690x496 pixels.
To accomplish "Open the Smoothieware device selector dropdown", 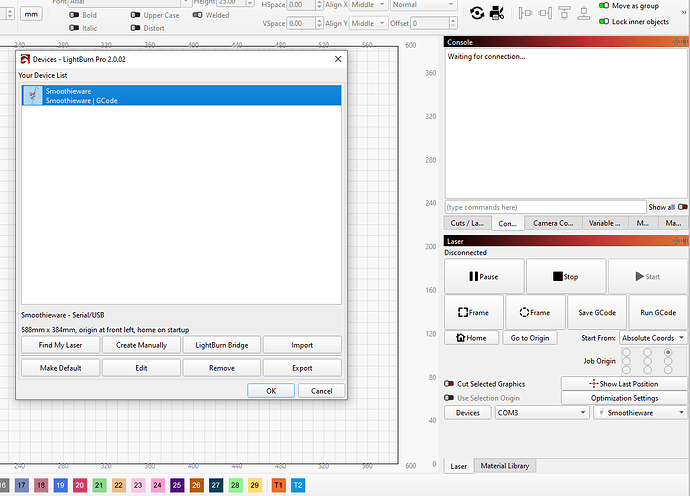I will [x=640, y=412].
